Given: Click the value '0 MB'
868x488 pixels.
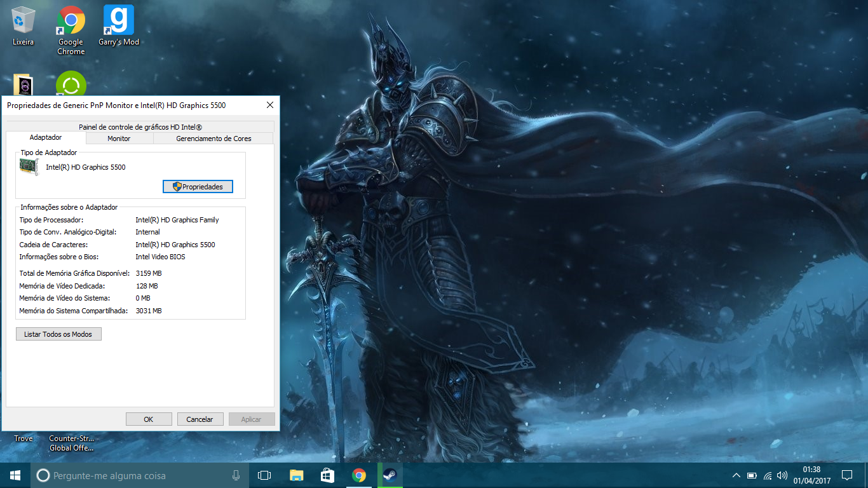Looking at the screenshot, I should click(143, 298).
